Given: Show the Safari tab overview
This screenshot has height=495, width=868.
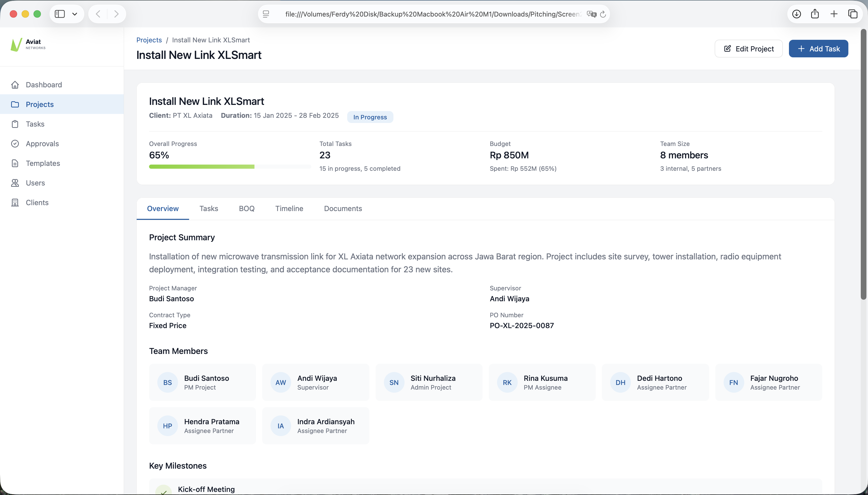Looking at the screenshot, I should [853, 14].
